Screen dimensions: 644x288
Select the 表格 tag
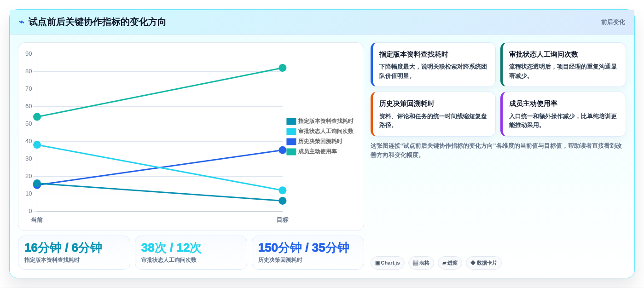click(421, 263)
